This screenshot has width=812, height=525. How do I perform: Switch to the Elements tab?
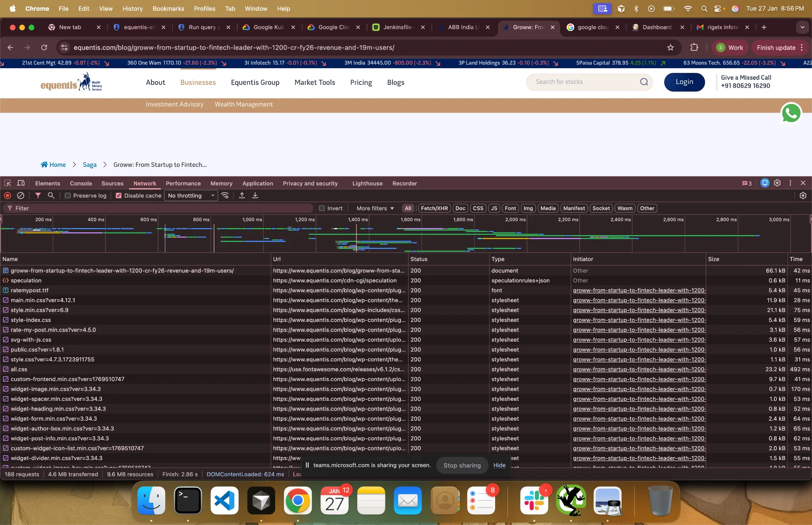[48, 183]
